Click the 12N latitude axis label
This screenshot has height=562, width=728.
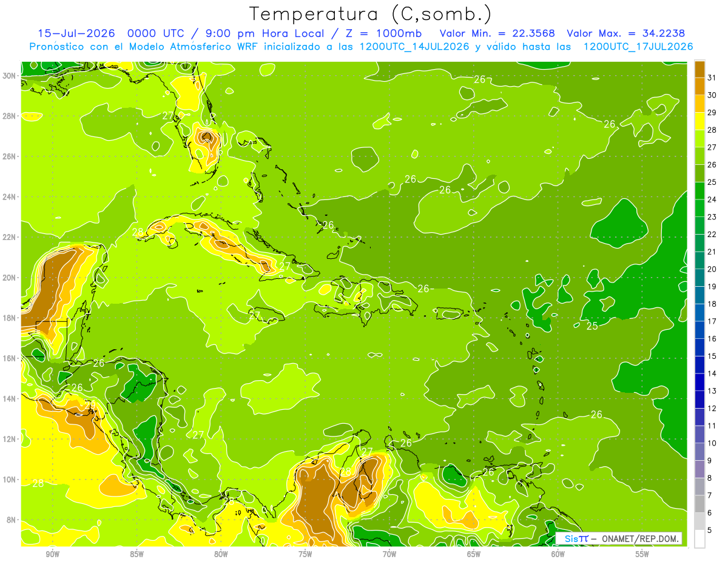pos(10,438)
